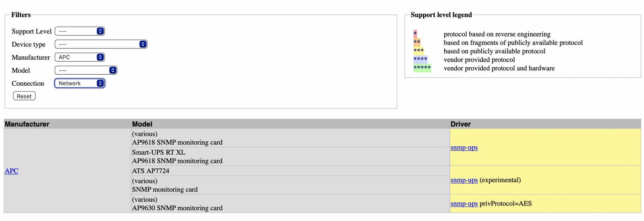This screenshot has height=221, width=644.
Task: Click the two-star orange legend swatch
Action: point(417,43)
